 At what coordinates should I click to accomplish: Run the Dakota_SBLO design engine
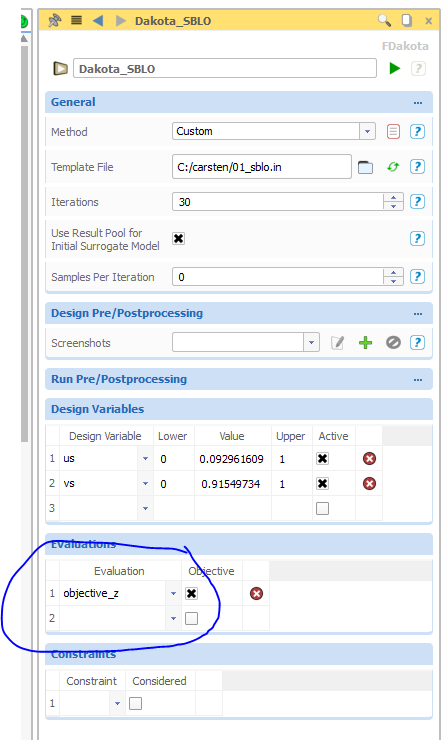(x=395, y=68)
